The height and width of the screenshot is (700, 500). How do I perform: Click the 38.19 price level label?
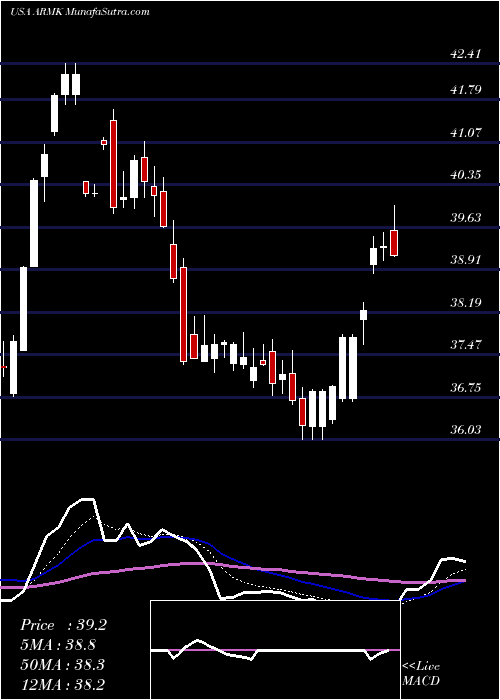click(x=465, y=302)
